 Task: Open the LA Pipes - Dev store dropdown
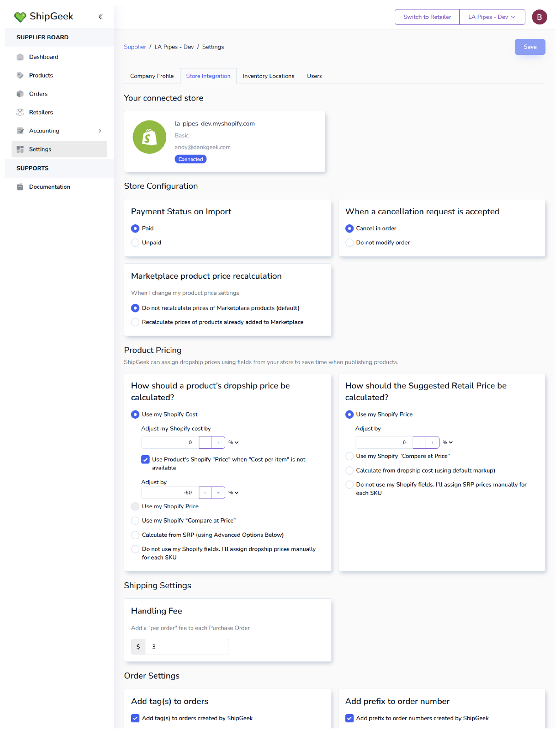(492, 17)
